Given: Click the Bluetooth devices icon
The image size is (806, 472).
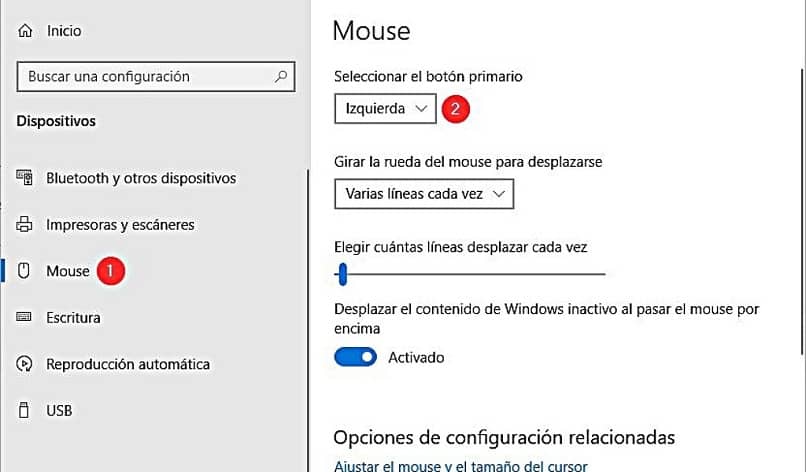Looking at the screenshot, I should coord(25,178).
